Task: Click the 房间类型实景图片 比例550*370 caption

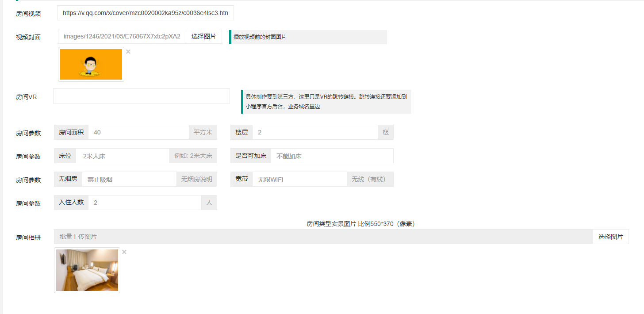Action: (x=360, y=224)
